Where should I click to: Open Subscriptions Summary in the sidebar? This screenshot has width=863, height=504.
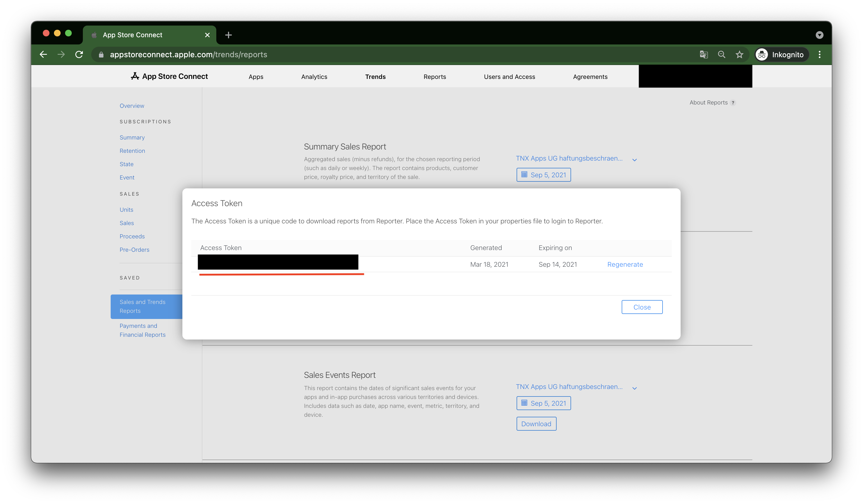(132, 137)
